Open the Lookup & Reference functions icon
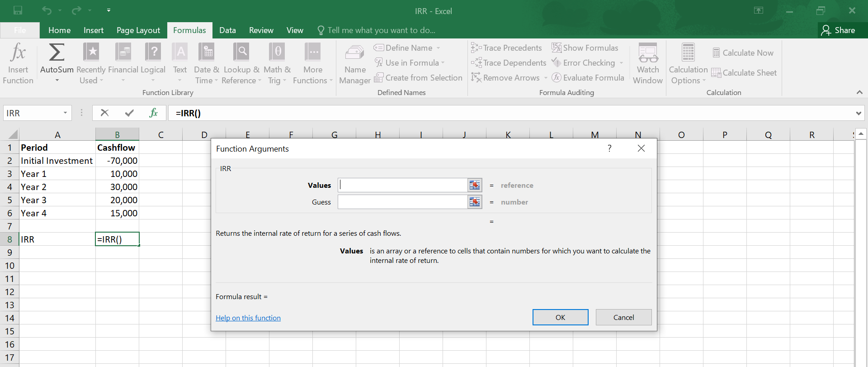The height and width of the screenshot is (367, 868). pyautogui.click(x=241, y=52)
